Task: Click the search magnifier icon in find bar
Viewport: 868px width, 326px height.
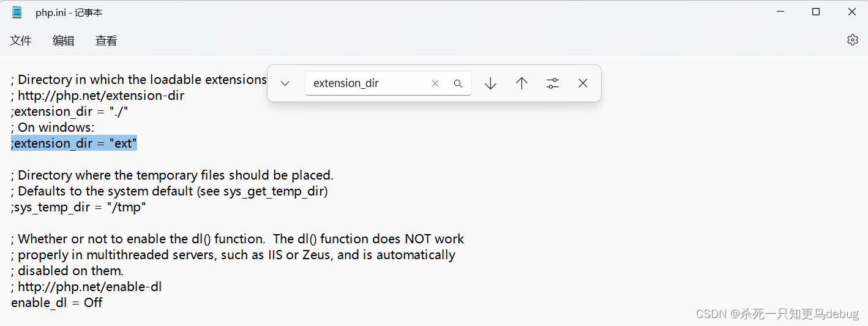Action: [458, 83]
